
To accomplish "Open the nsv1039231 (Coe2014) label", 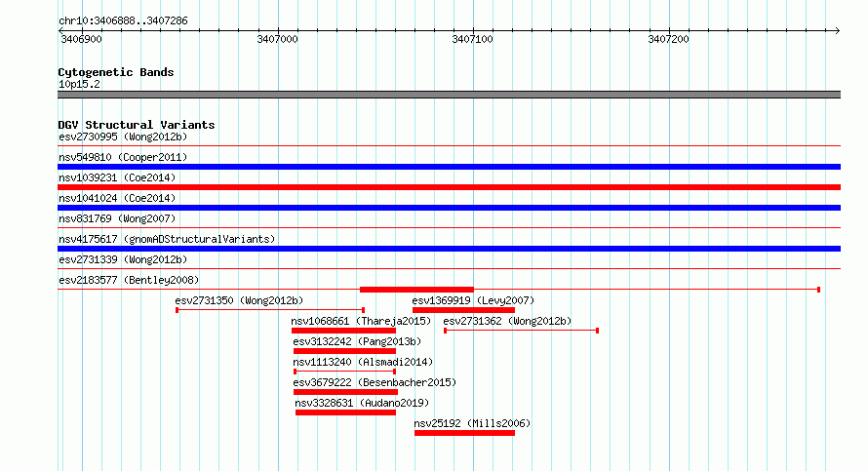I will tap(117, 177).
